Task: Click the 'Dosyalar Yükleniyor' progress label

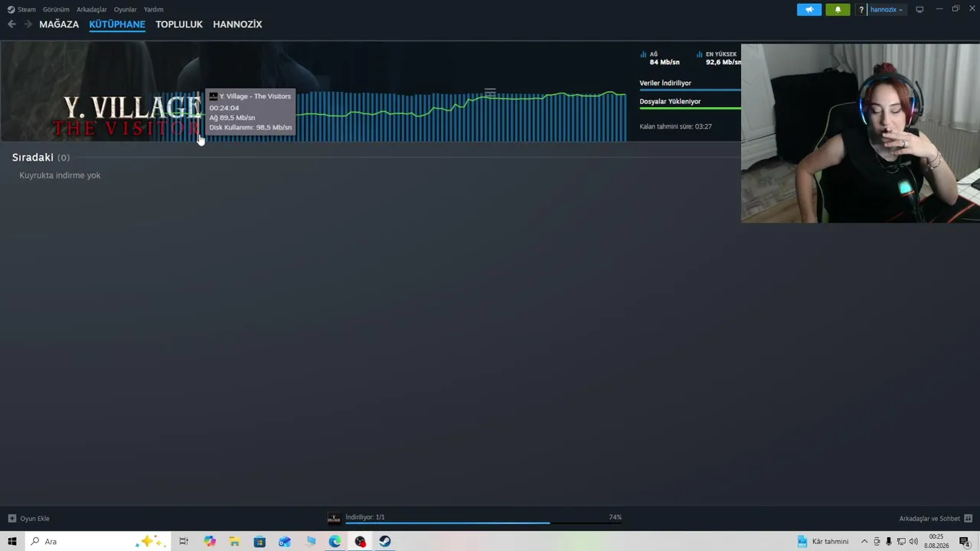Action: [670, 101]
